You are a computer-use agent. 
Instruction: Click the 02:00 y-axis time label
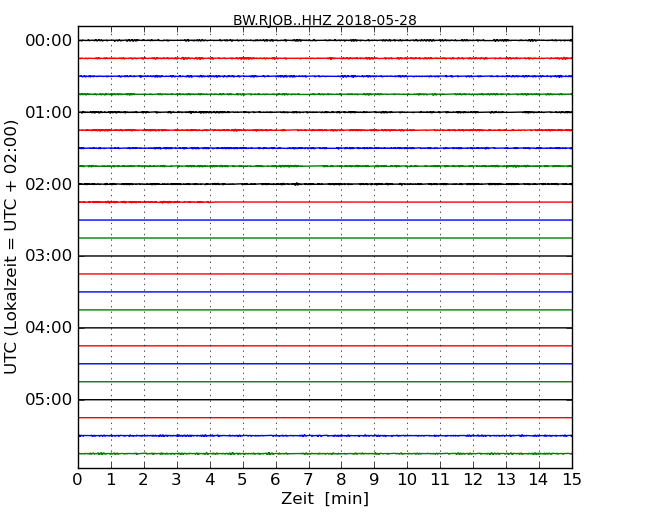point(49,184)
